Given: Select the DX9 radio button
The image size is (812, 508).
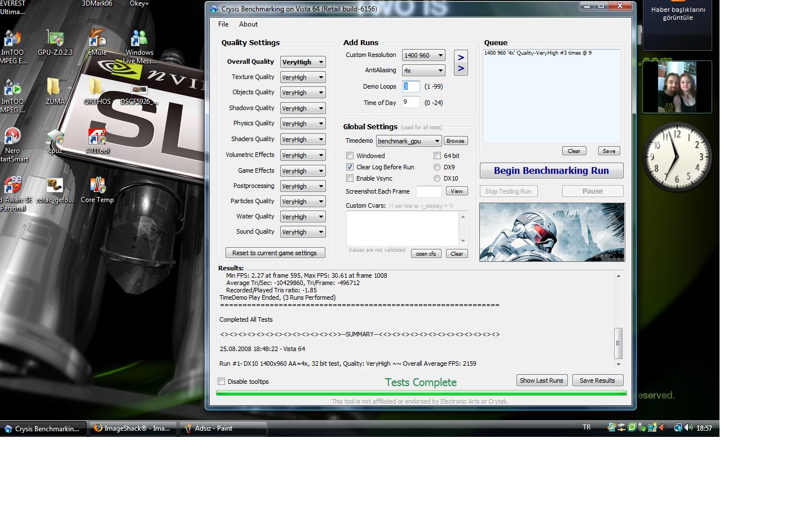Looking at the screenshot, I should pos(437,167).
